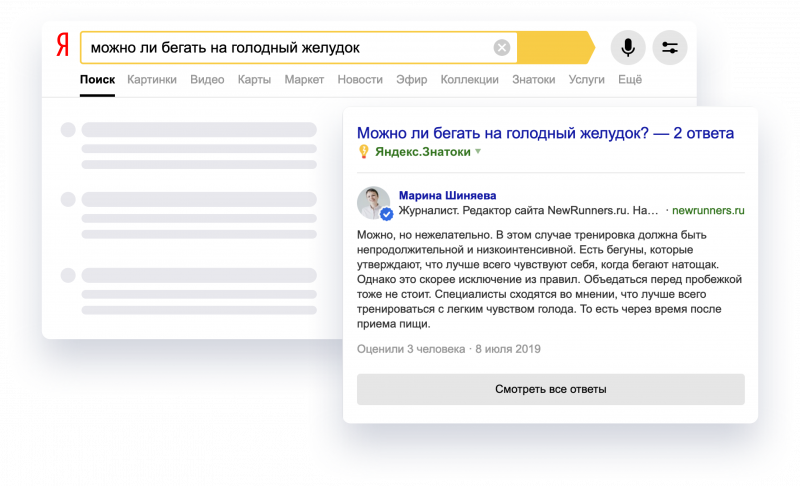Expand the Яндекс.Знатоки dropdown arrow
This screenshot has height=486, width=800.
pyautogui.click(x=478, y=152)
